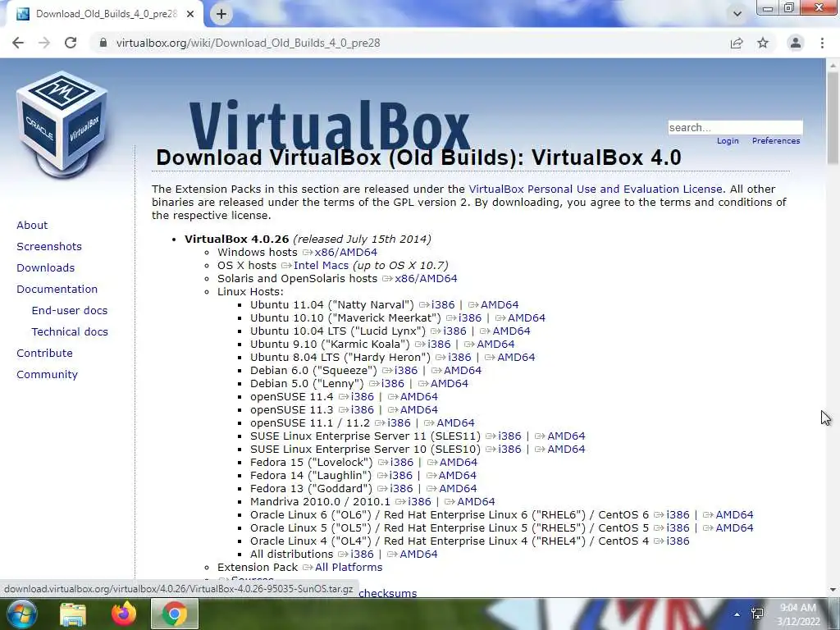
Task: Download Fedora 14 Laughlin i386
Action: (x=400, y=476)
